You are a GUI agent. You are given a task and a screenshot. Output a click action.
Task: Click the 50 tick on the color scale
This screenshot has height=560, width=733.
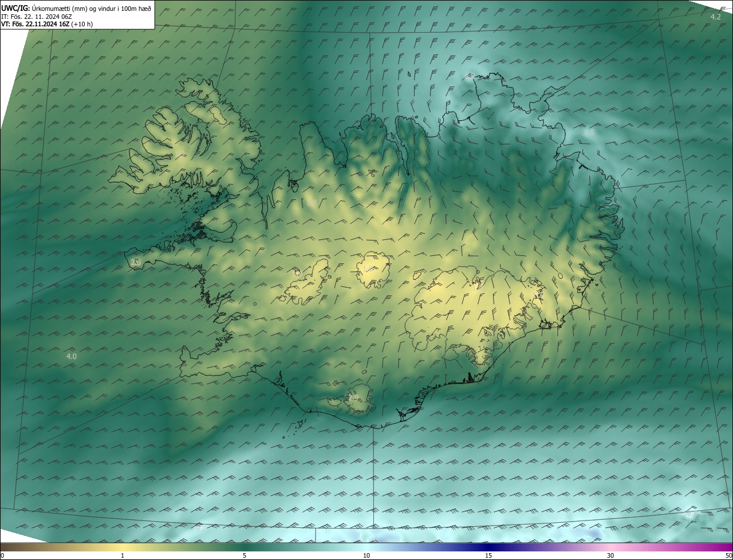728,555
